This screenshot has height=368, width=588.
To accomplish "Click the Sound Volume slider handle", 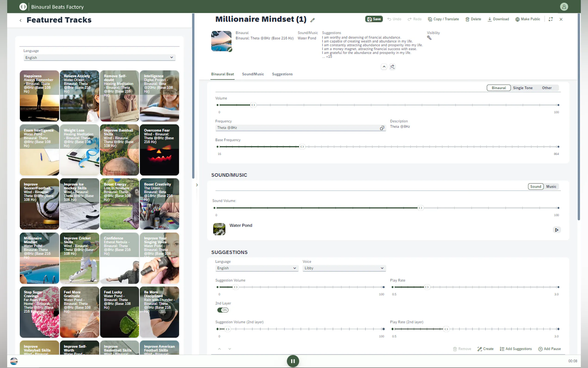I will pyautogui.click(x=420, y=208).
